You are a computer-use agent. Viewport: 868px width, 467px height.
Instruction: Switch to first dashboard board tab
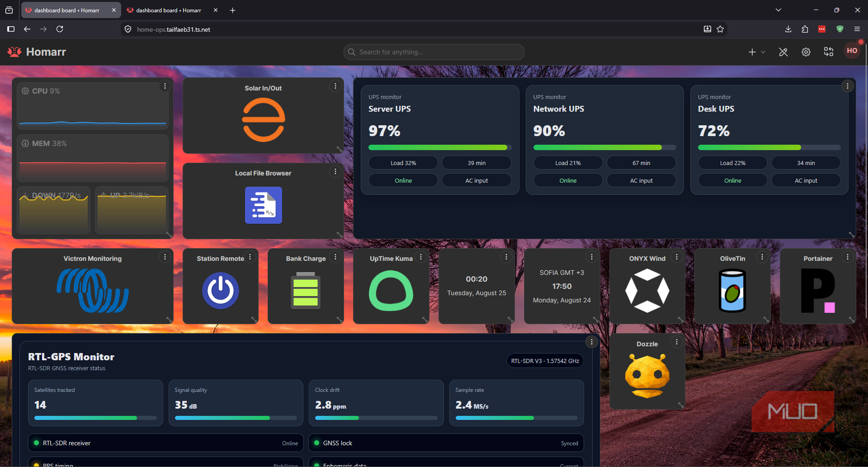click(x=71, y=10)
